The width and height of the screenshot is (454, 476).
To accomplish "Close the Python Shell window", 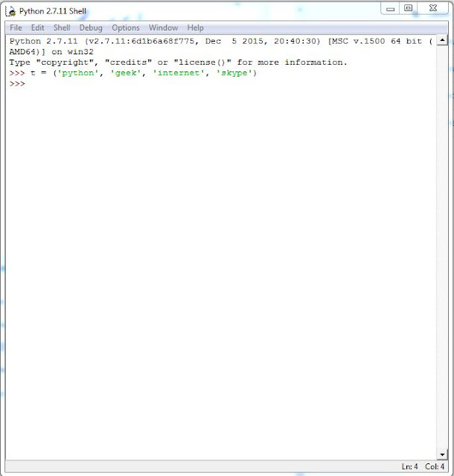I will pyautogui.click(x=433, y=8).
